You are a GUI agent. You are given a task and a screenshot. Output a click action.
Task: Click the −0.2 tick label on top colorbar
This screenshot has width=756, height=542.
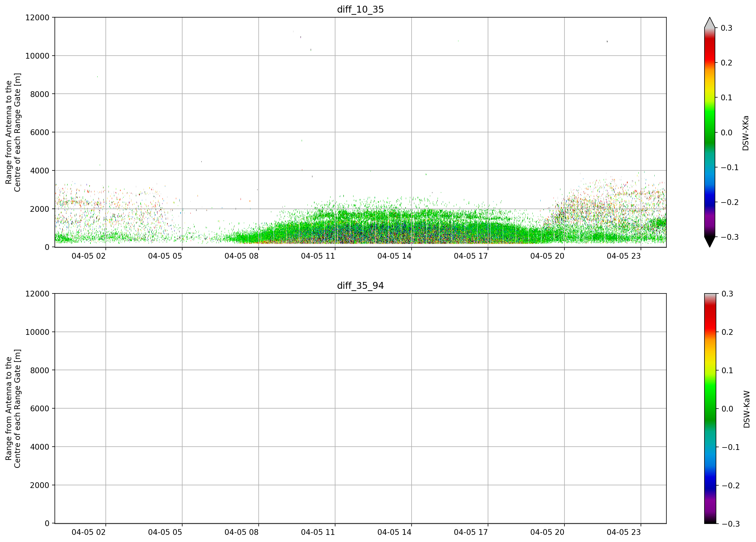(729, 202)
